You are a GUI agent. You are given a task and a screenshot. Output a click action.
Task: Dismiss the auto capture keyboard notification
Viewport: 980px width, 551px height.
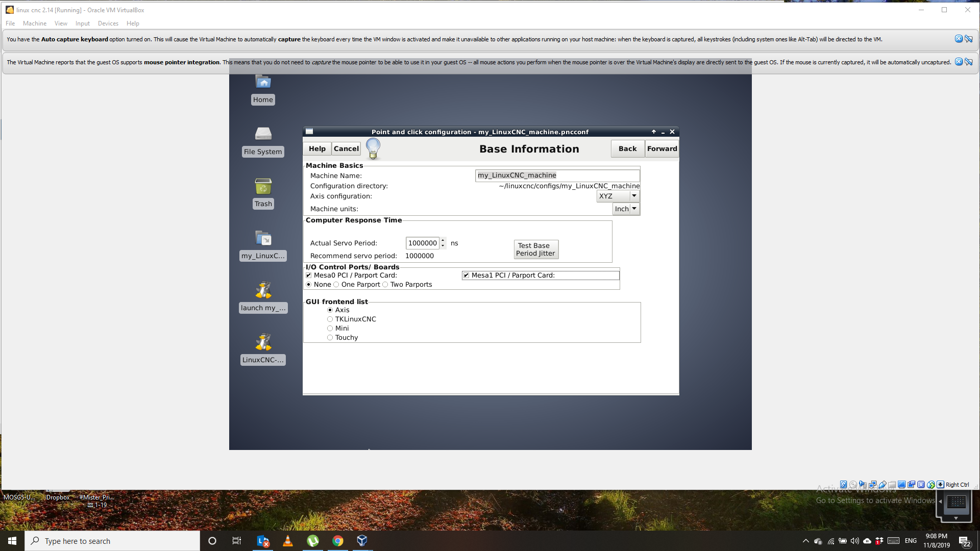click(x=959, y=39)
